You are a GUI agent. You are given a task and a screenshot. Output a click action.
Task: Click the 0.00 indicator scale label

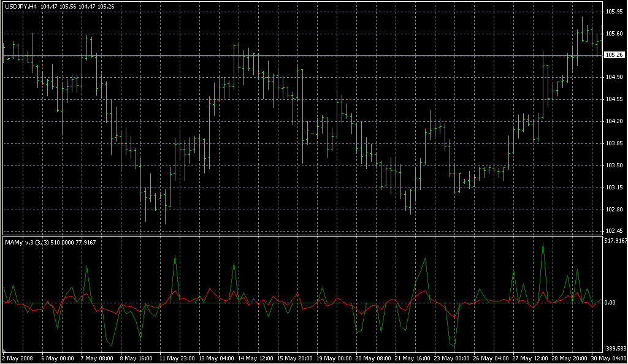click(611, 303)
